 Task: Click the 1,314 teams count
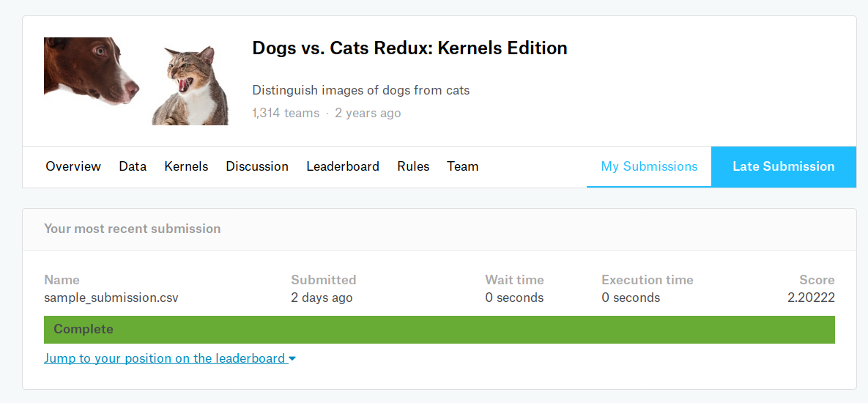tap(286, 113)
